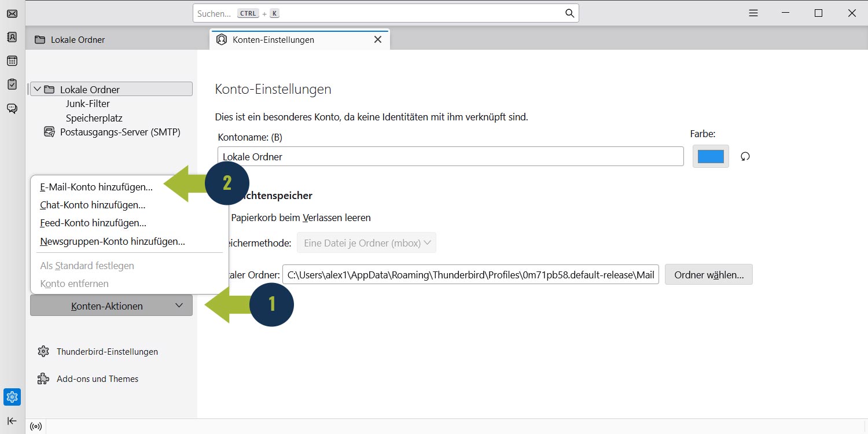Click the Suchen search box

pos(385,13)
